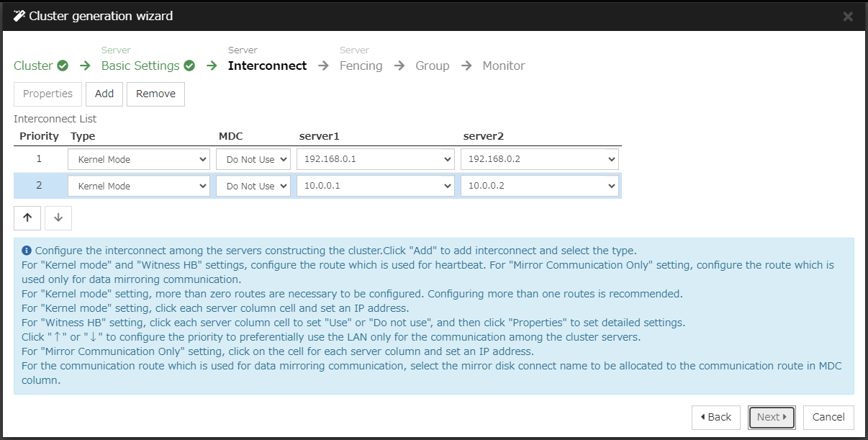
Task: Open Type dropdown for priority 1
Action: 138,159
